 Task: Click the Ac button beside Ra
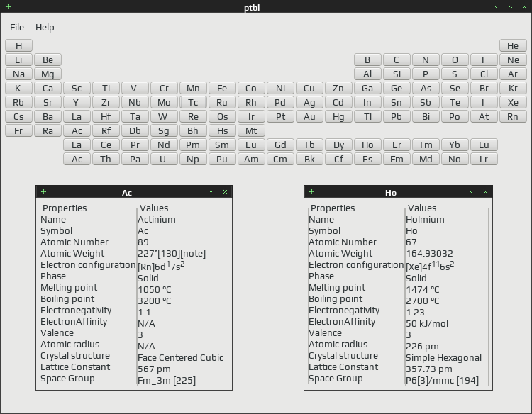click(77, 130)
